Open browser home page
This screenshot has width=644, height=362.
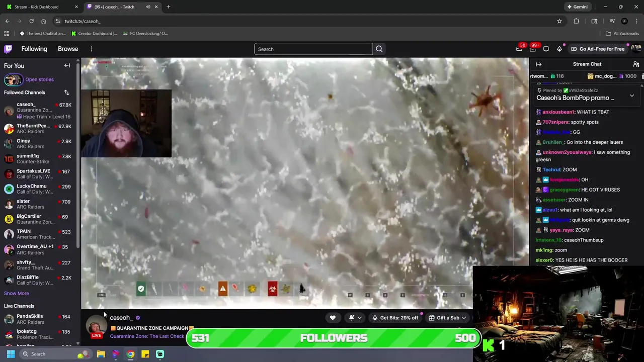(x=43, y=21)
